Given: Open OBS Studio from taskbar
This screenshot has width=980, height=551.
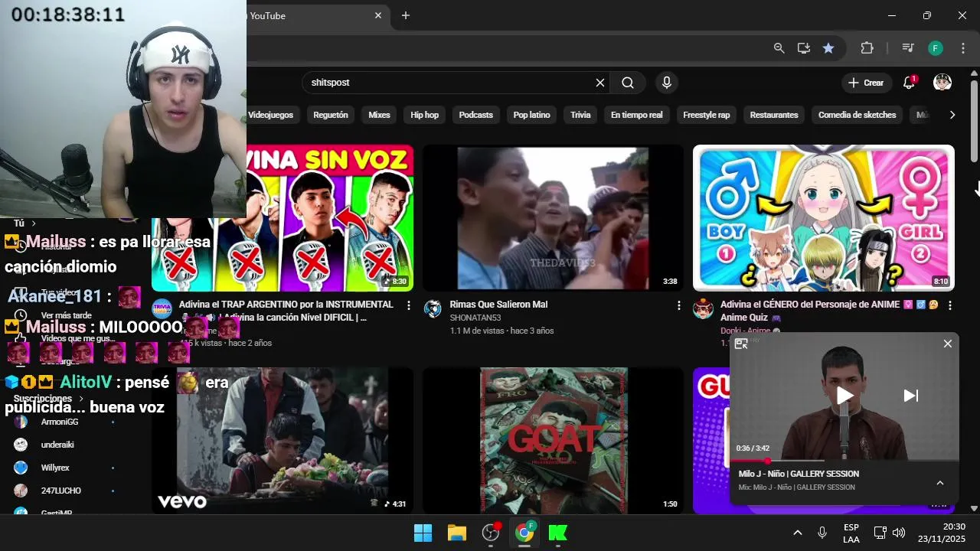Looking at the screenshot, I should pos(491,533).
